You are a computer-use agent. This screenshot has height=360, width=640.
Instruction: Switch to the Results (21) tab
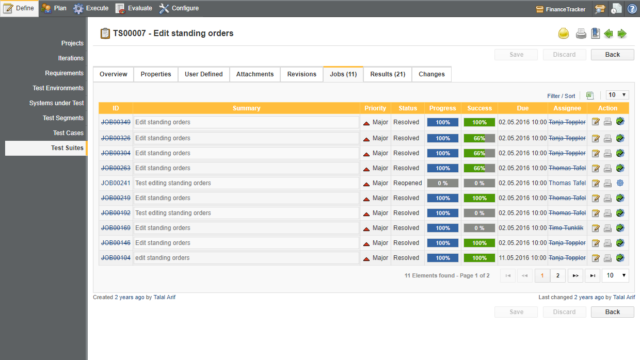[x=388, y=74]
